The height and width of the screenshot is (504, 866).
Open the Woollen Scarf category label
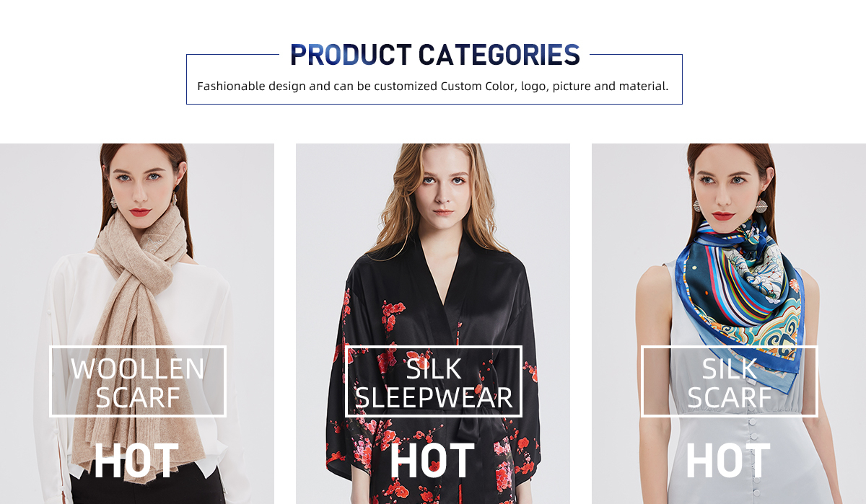coord(138,381)
